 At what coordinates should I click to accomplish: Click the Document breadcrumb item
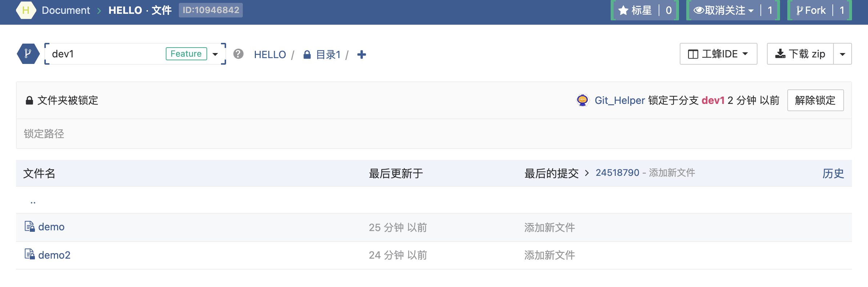click(x=66, y=10)
